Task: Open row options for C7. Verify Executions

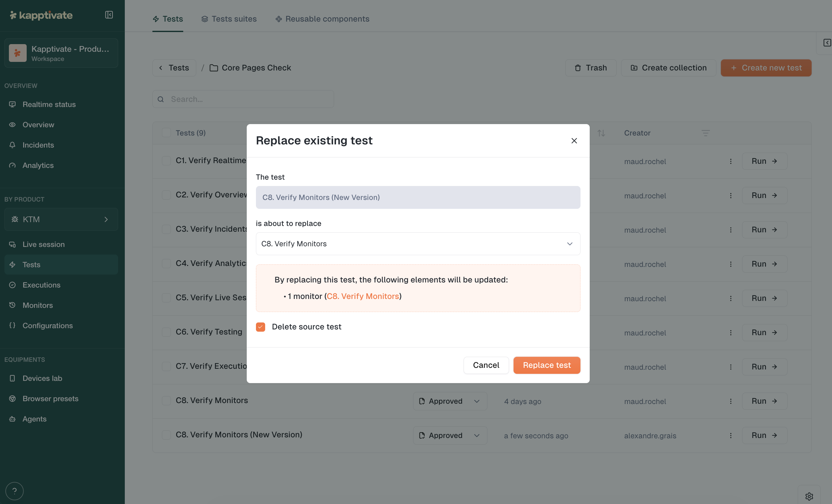Action: [x=731, y=367]
